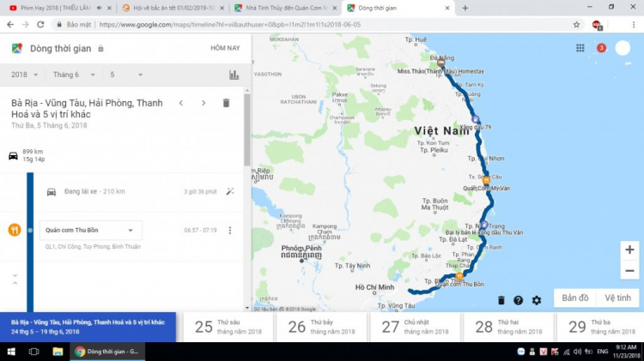
Task: Click the Miss.Thảo Homestay label on map
Action: 440,71
